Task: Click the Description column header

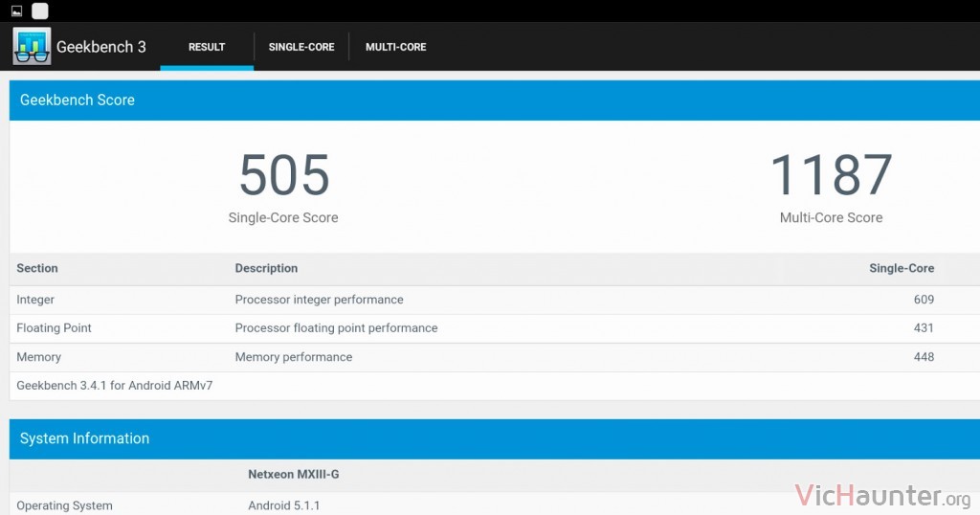Action: 266,268
